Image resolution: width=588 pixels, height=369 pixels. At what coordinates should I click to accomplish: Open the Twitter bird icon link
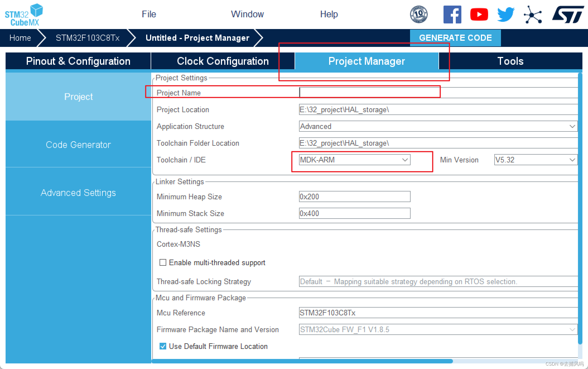tap(506, 15)
